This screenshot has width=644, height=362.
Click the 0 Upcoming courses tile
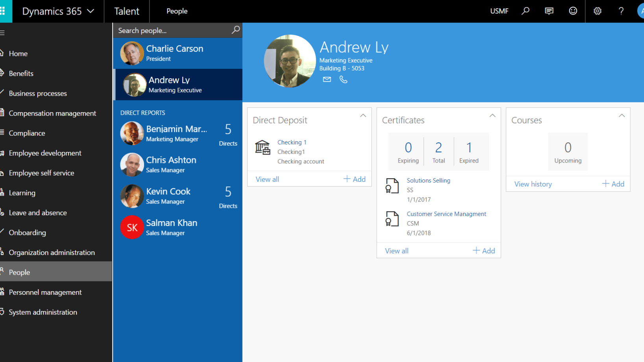click(568, 151)
